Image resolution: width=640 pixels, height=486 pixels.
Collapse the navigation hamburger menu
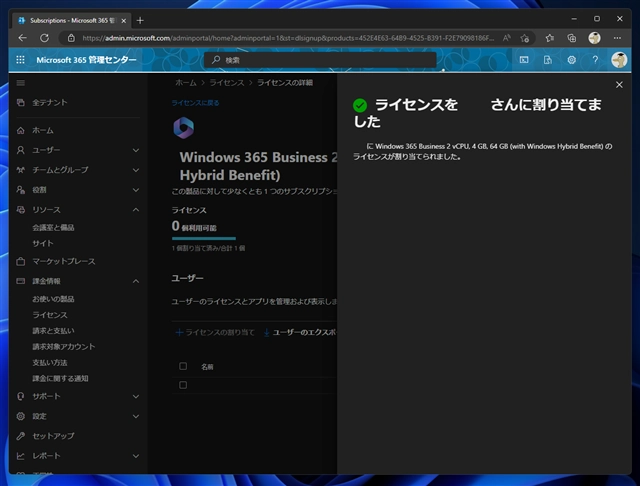[20, 83]
